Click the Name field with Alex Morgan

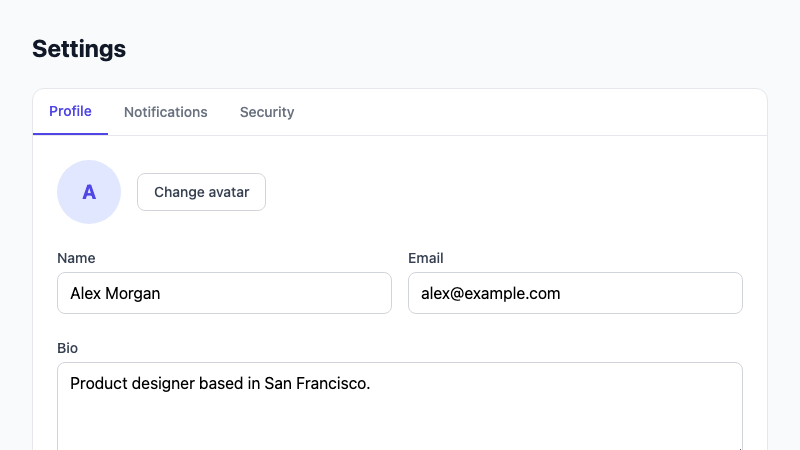(x=224, y=293)
